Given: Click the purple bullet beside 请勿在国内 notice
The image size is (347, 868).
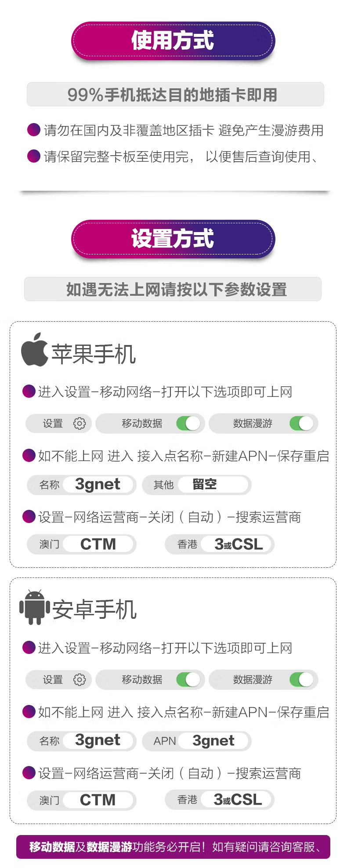Looking at the screenshot, I should [x=34, y=130].
